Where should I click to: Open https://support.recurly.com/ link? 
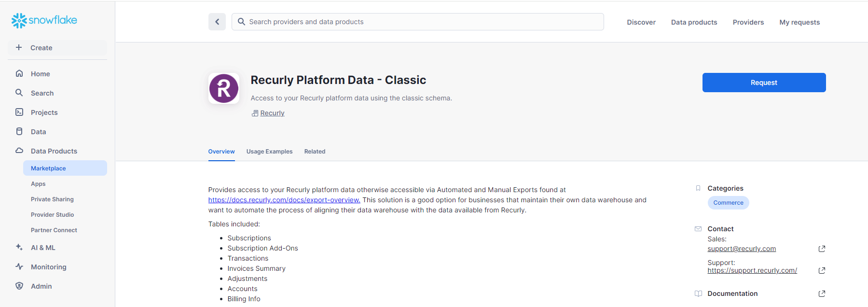[752, 270]
